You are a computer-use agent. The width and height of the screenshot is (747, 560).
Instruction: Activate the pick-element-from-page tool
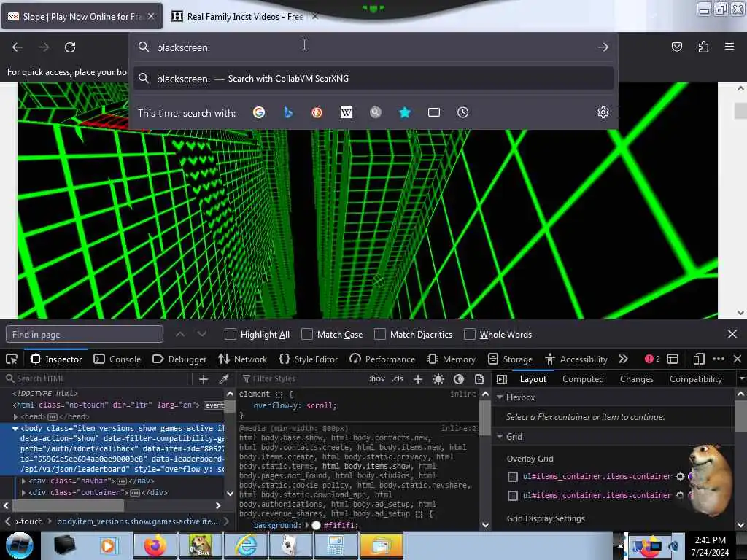12,359
